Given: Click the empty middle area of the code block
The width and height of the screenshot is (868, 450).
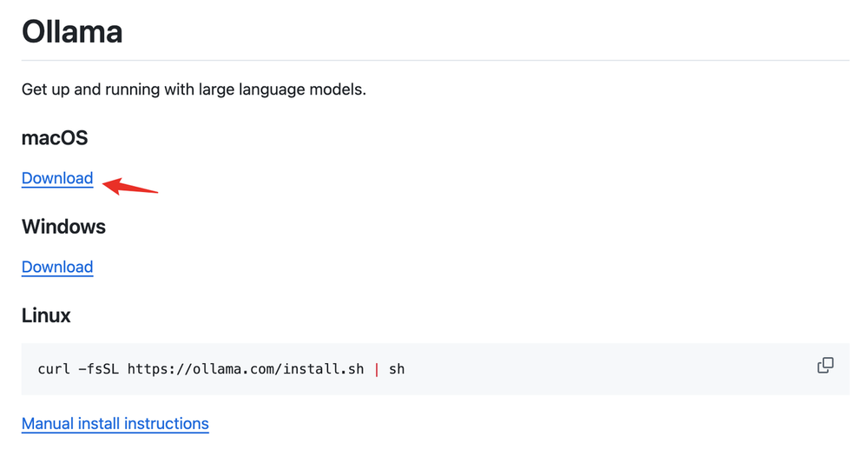Looking at the screenshot, I should point(608,369).
